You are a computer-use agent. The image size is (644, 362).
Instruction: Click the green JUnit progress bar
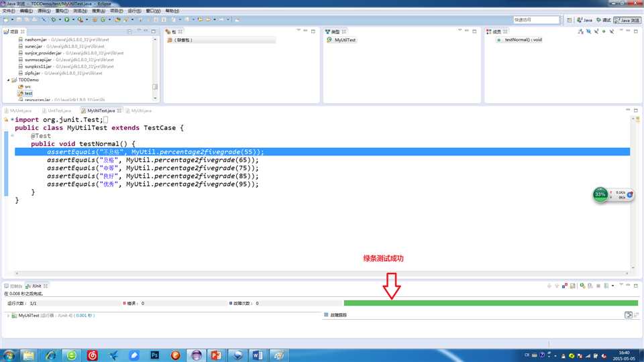tap(491, 303)
